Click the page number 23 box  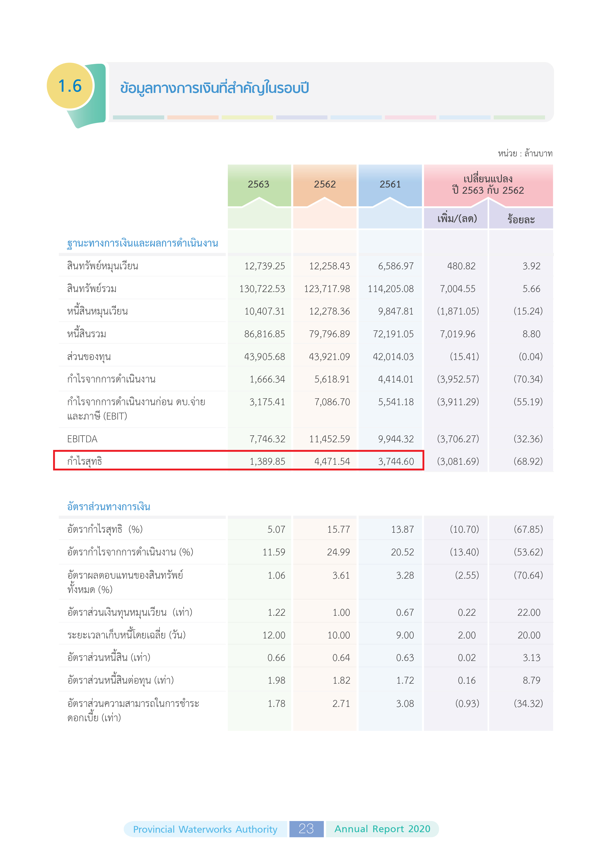tap(306, 829)
